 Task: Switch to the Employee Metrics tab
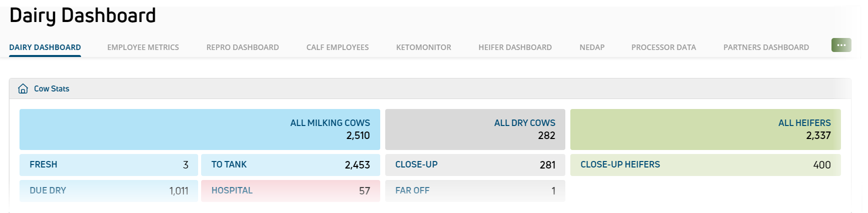coord(143,47)
